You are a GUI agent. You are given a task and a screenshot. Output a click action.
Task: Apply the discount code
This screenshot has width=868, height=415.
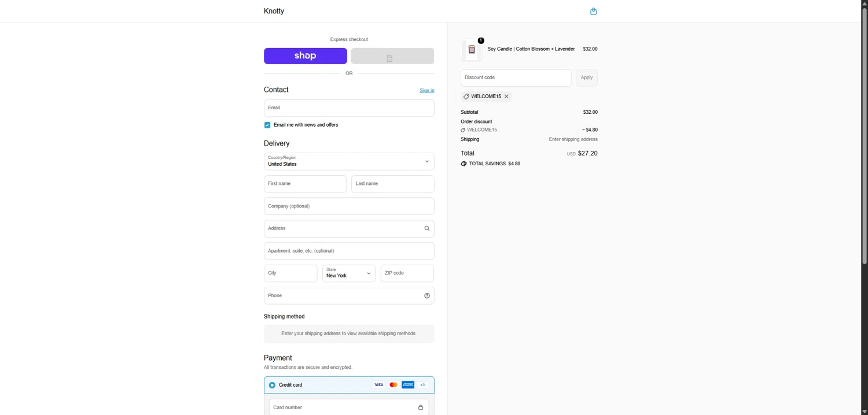pos(587,78)
